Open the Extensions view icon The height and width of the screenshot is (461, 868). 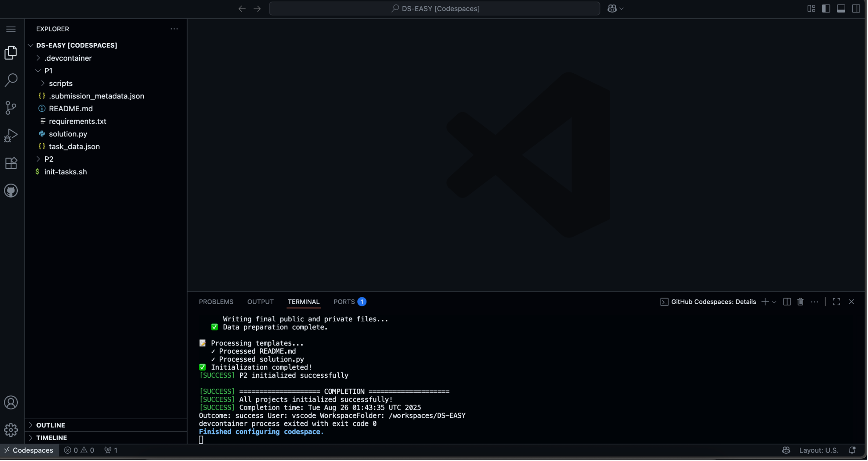tap(11, 163)
